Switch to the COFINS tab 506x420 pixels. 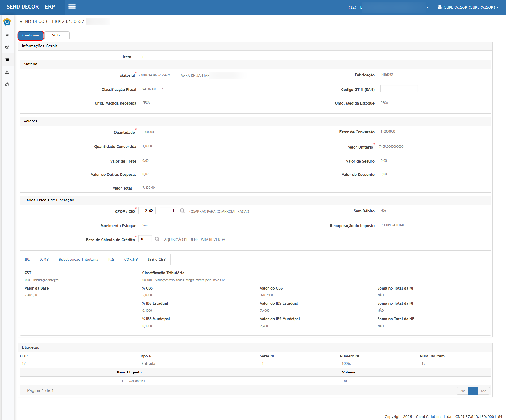[x=131, y=259]
